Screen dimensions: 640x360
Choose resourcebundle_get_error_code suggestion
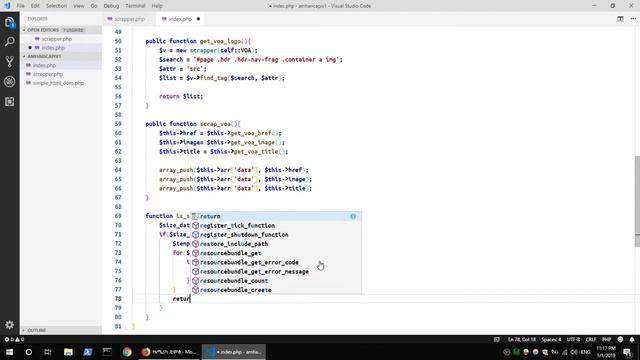point(276,262)
